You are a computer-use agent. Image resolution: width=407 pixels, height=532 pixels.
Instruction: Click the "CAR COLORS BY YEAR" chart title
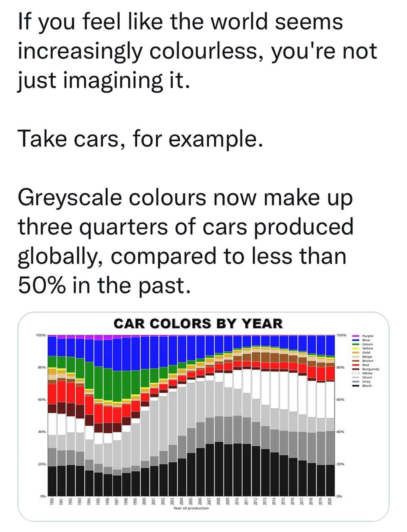[x=198, y=324]
